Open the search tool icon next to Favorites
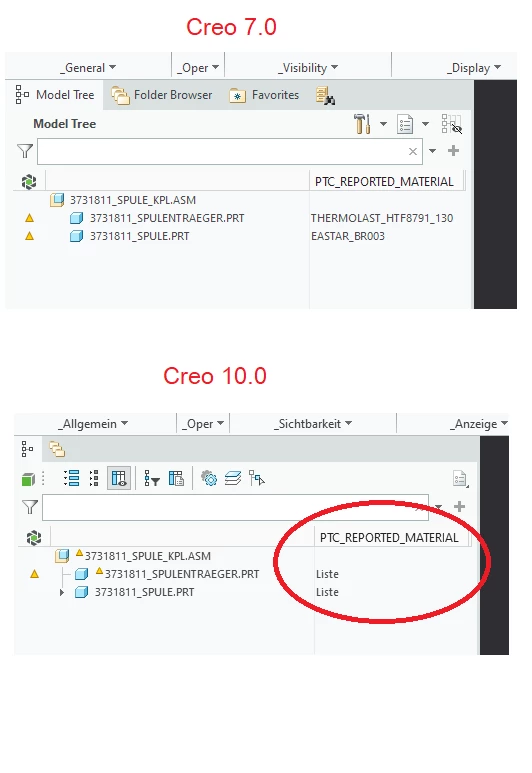Screen dimensions: 532x773 pyautogui.click(x=325, y=96)
